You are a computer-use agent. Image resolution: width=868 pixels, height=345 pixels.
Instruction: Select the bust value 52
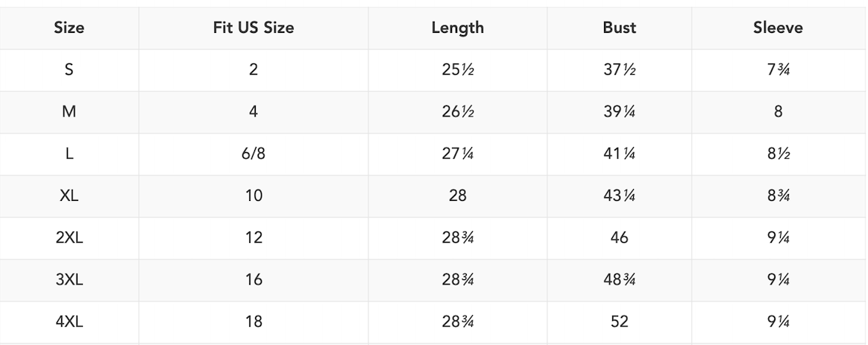(x=619, y=322)
